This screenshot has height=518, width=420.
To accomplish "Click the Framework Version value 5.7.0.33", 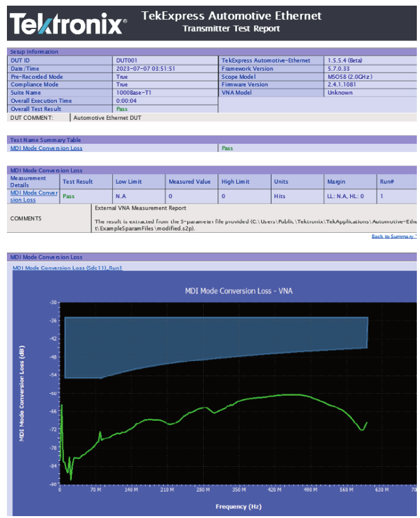I will click(339, 69).
